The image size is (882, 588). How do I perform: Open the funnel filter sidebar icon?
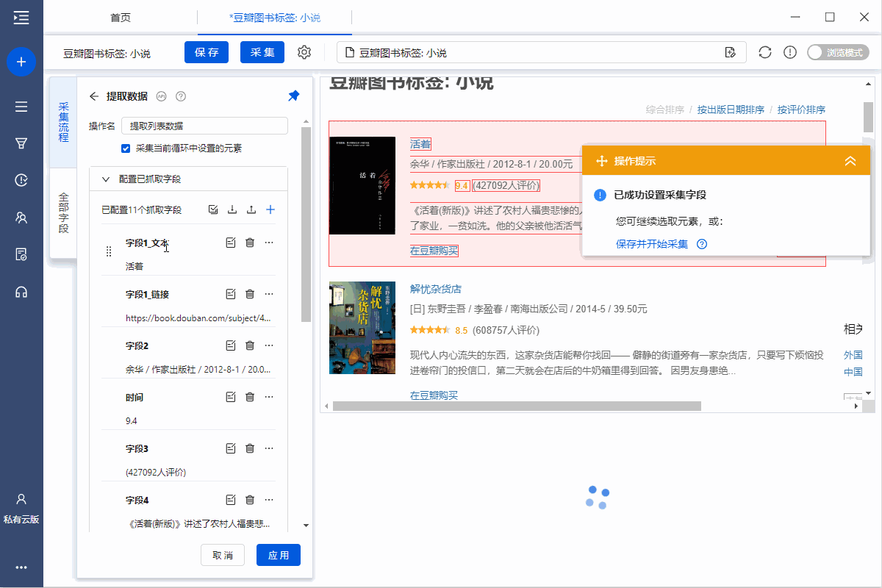21,143
